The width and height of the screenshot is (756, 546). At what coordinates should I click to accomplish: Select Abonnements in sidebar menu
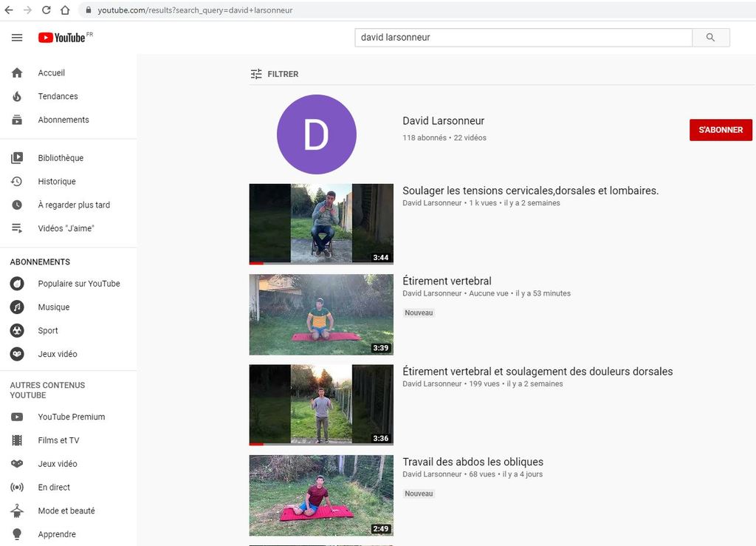63,120
